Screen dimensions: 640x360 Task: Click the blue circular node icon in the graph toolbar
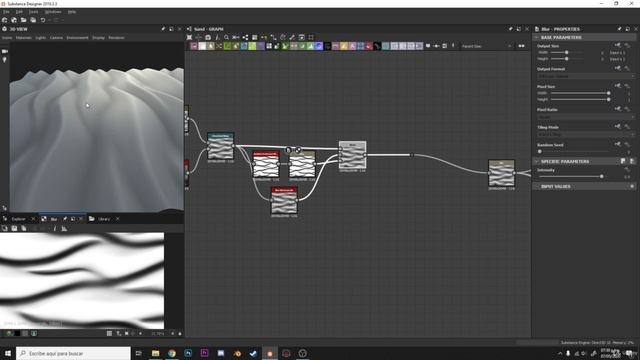318,46
